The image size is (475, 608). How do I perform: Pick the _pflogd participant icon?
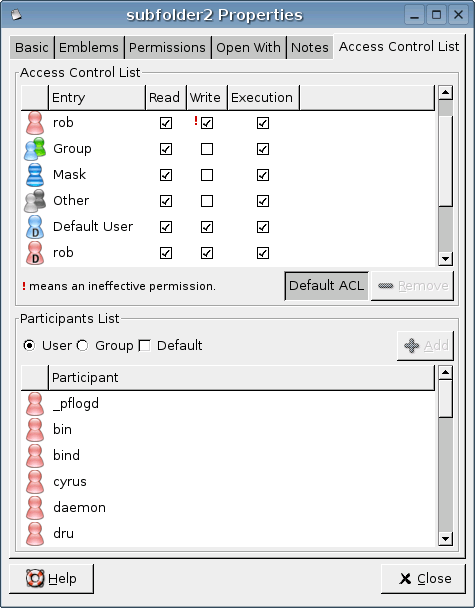coord(35,404)
